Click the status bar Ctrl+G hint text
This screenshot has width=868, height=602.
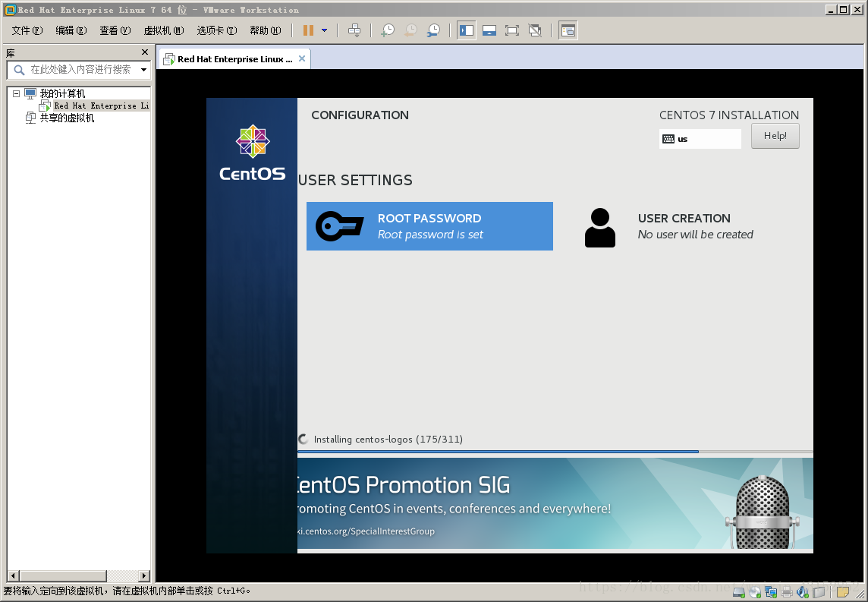pyautogui.click(x=127, y=591)
